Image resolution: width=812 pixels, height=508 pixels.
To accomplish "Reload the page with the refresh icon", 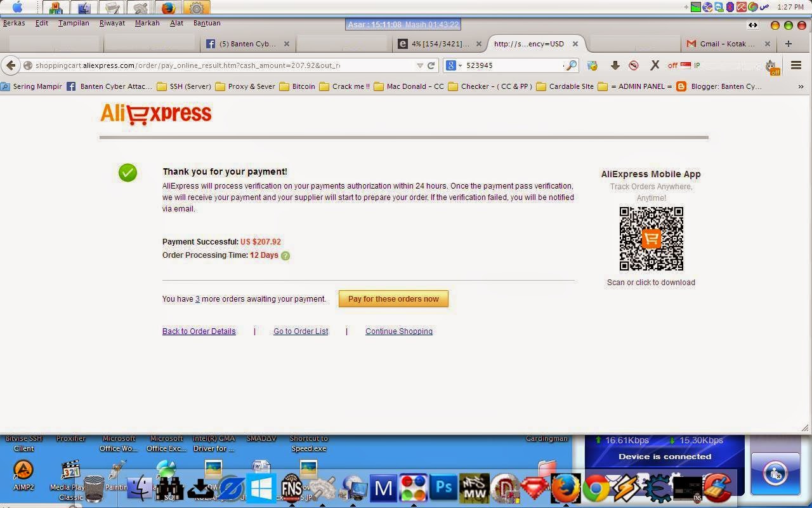I will click(431, 65).
